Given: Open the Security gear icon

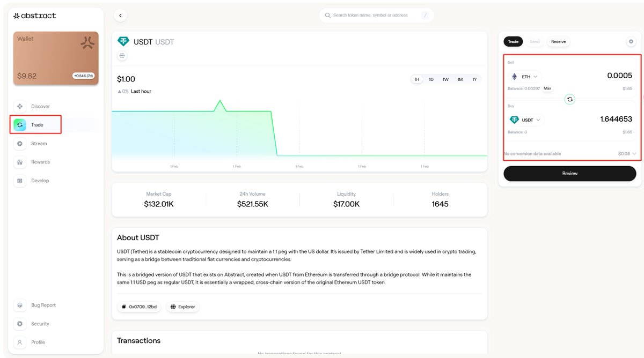Looking at the screenshot, I should 20,324.
